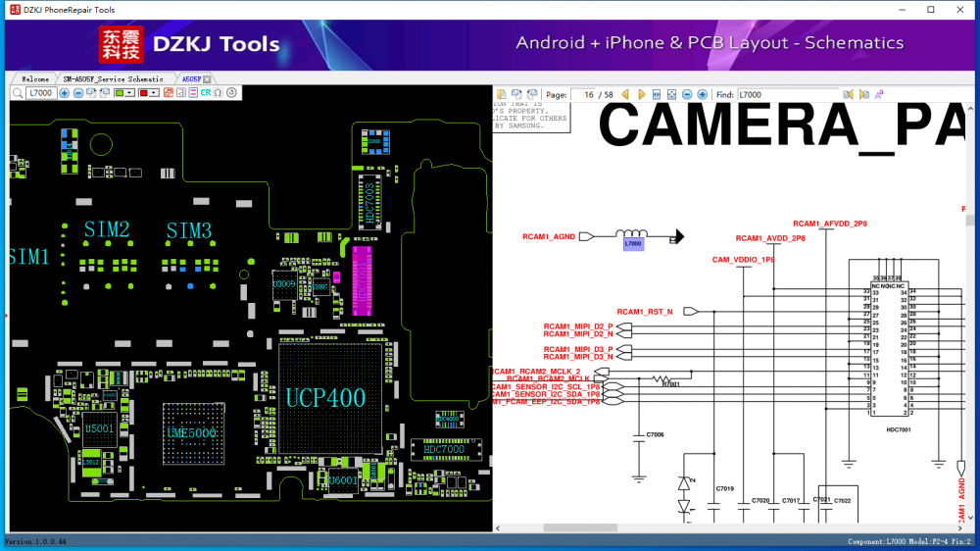Click the schematic copy pages icon
This screenshot has width=980, height=551.
[516, 94]
